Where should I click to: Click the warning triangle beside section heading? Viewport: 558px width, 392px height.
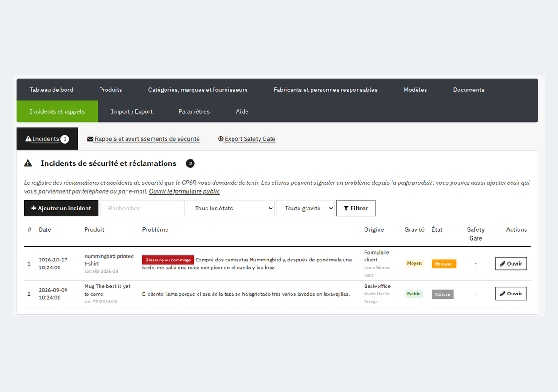point(28,163)
